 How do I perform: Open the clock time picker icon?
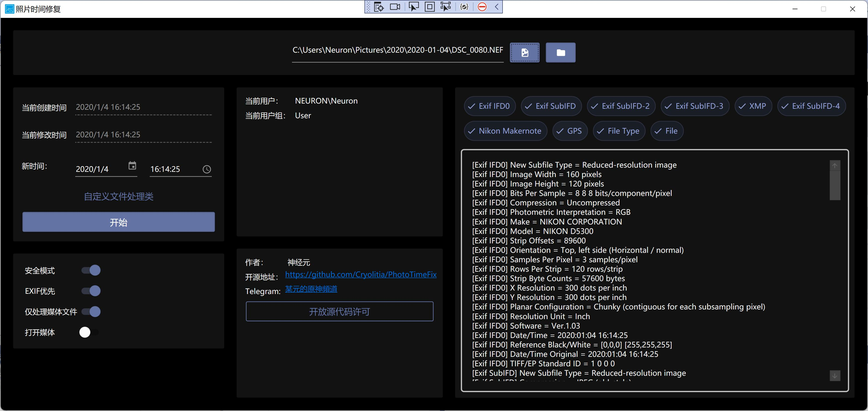[x=207, y=169]
